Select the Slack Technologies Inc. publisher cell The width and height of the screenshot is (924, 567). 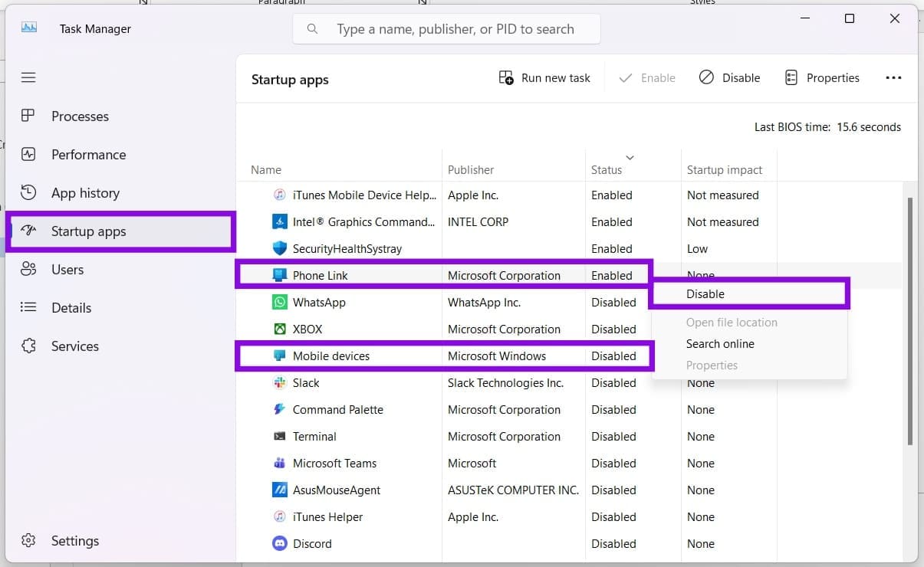[x=505, y=382]
